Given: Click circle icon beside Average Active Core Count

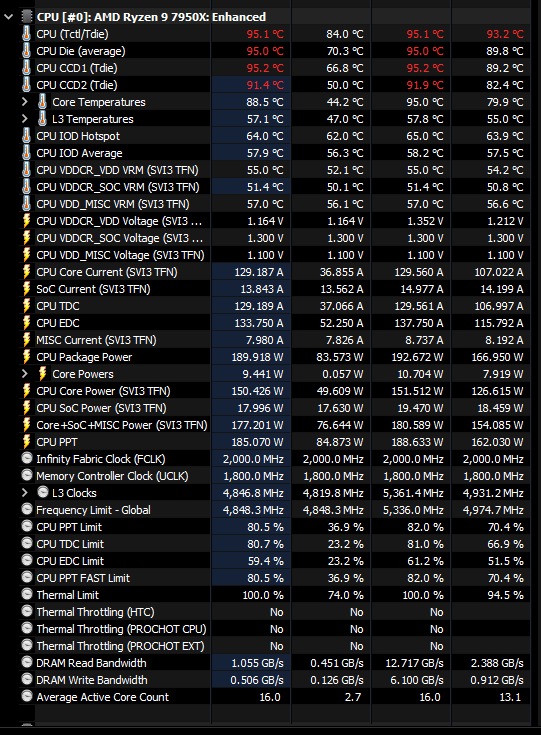Looking at the screenshot, I should 27,697.
